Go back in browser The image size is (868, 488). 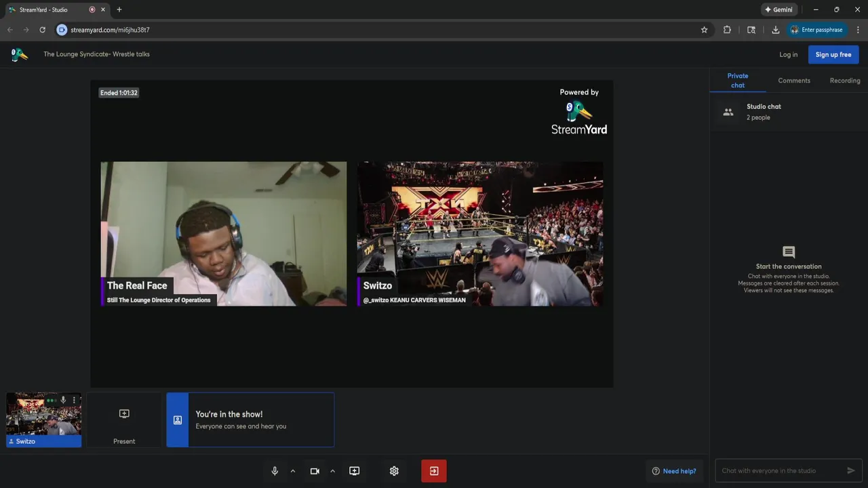10,30
